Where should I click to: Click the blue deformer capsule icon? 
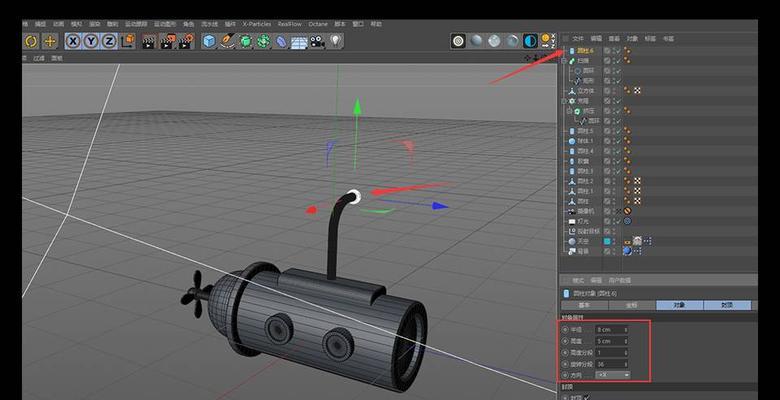(281, 41)
